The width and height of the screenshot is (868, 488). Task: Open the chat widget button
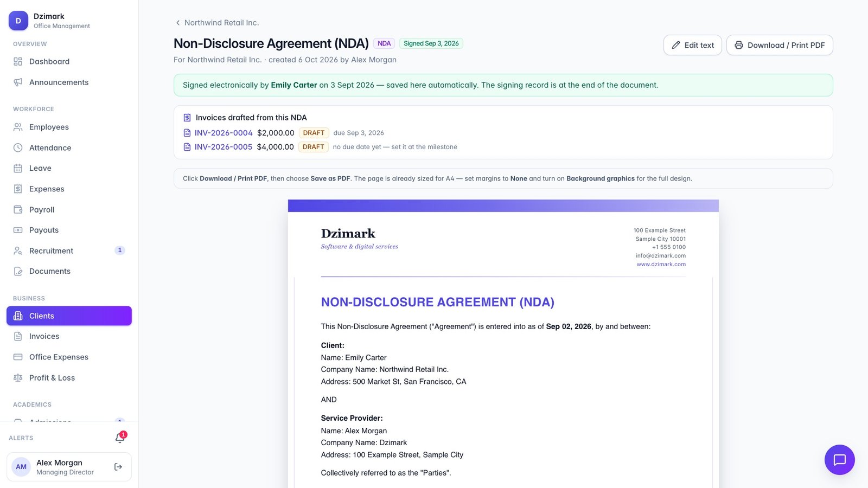[840, 460]
